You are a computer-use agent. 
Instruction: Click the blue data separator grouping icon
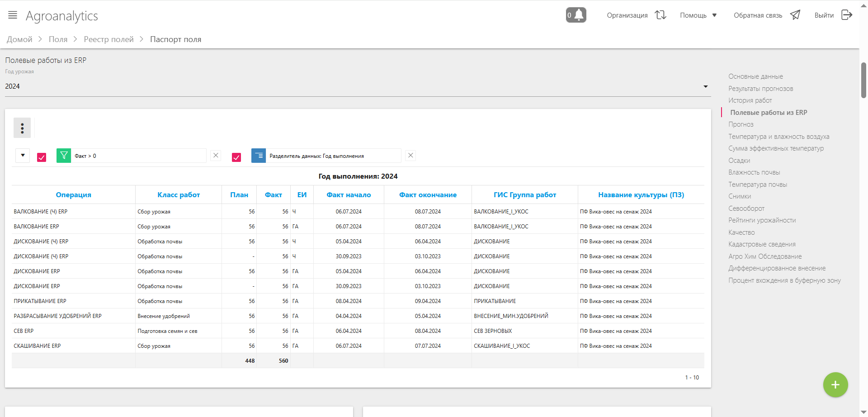point(259,156)
